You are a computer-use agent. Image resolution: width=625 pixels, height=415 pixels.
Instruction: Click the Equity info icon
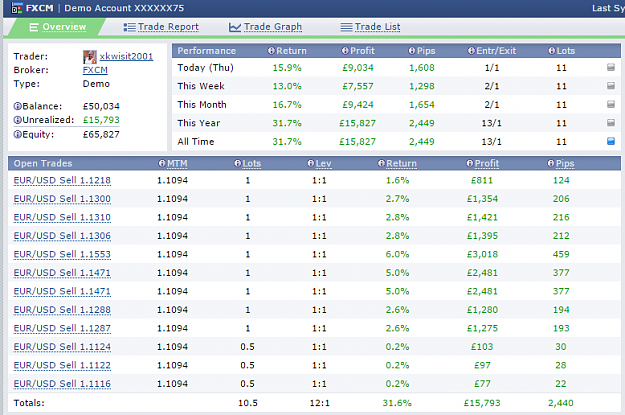pos(18,134)
